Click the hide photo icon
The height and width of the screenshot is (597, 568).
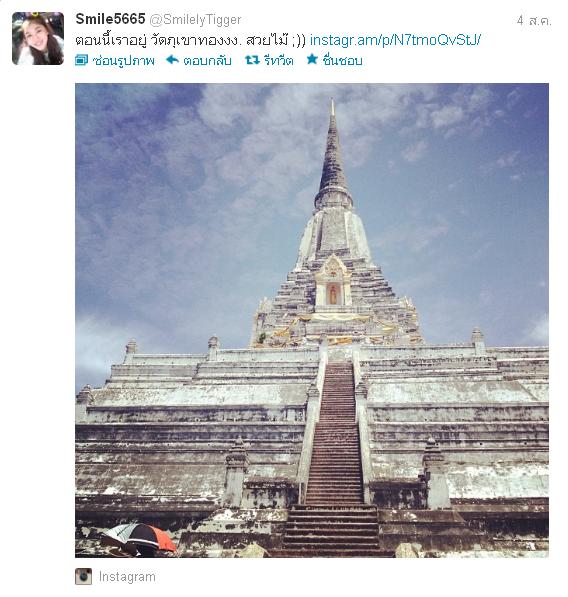pyautogui.click(x=81, y=60)
